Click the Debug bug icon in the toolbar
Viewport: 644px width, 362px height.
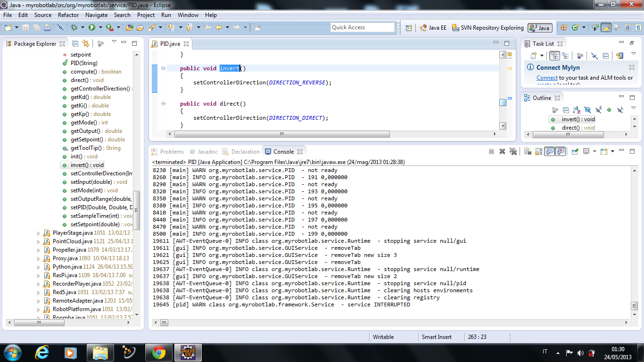tap(74, 28)
